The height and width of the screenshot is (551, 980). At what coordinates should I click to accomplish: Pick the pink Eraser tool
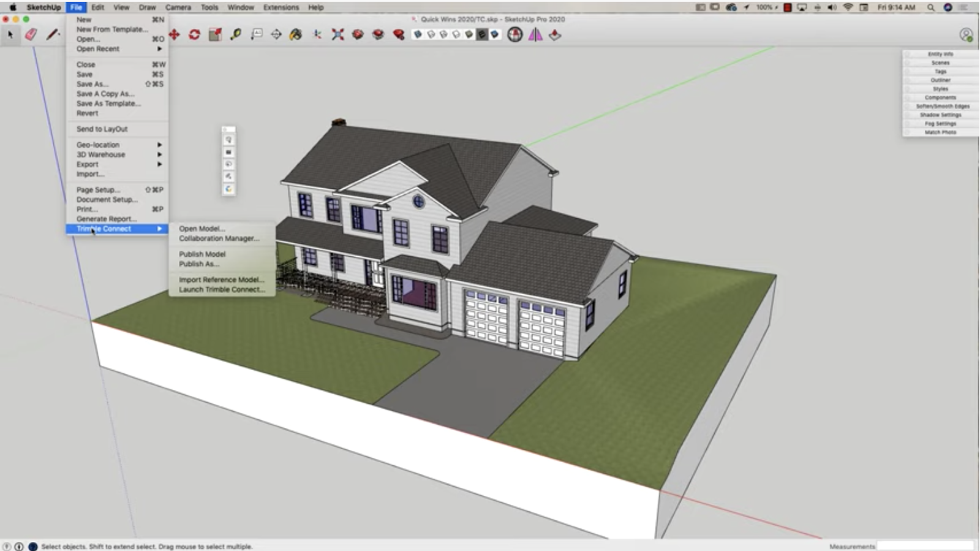pyautogui.click(x=31, y=35)
